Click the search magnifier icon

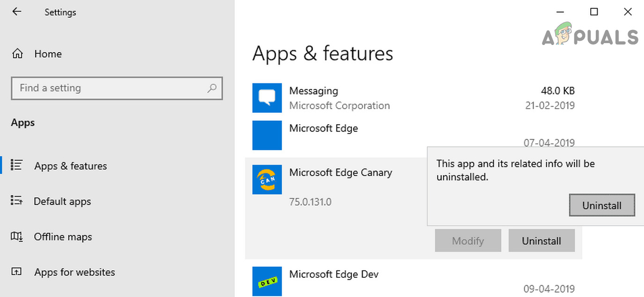pos(212,88)
